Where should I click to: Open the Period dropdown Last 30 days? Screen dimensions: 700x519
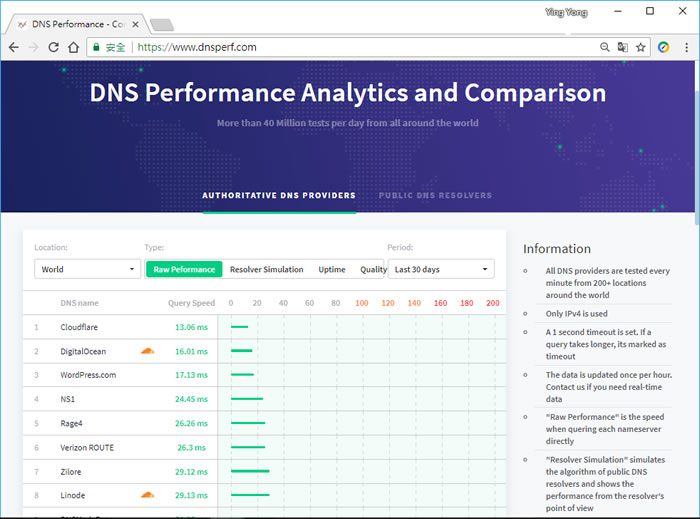pyautogui.click(x=441, y=269)
